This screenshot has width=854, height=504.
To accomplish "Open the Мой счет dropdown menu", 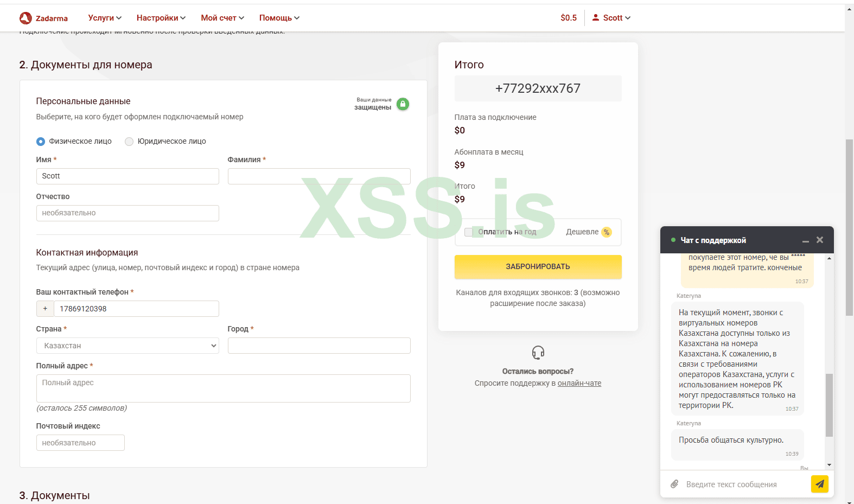I will click(222, 18).
